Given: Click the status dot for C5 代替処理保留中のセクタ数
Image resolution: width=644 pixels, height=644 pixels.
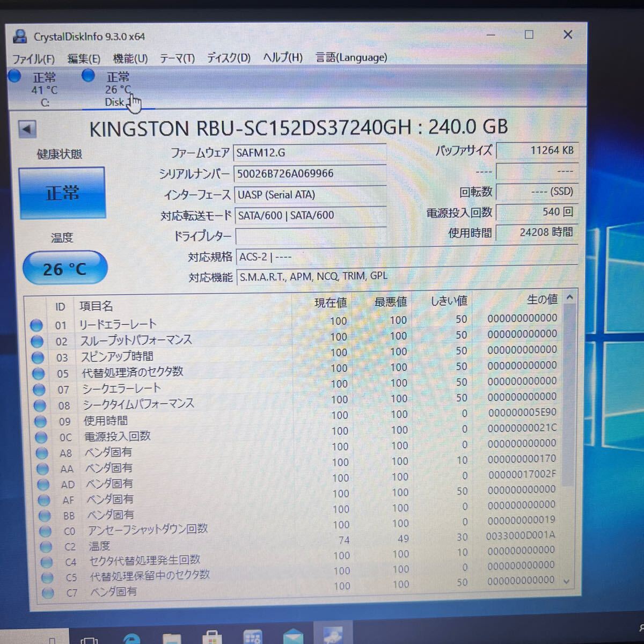Looking at the screenshot, I should click(48, 578).
